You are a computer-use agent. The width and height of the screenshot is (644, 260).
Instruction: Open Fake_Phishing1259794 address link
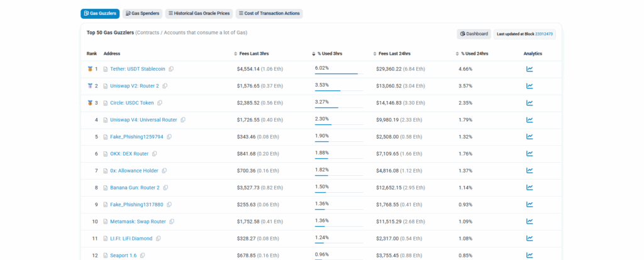[136, 136]
